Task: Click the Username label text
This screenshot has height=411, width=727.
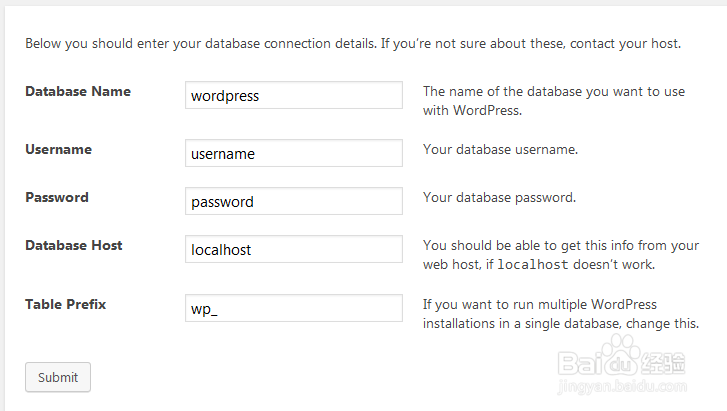Action: (x=58, y=149)
